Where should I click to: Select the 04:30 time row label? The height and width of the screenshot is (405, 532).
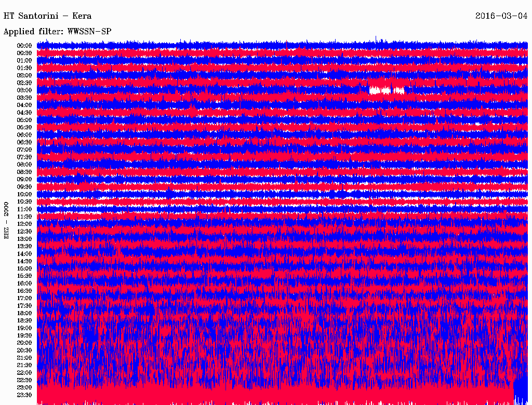tap(24, 113)
